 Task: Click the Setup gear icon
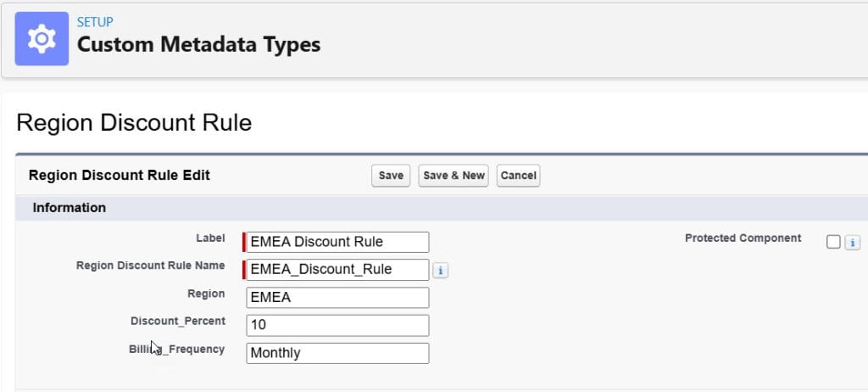(x=42, y=39)
